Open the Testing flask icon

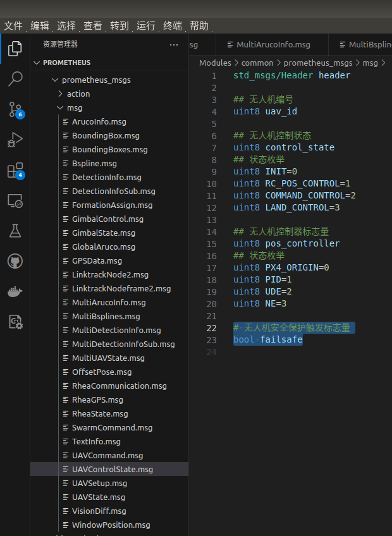pos(15,231)
